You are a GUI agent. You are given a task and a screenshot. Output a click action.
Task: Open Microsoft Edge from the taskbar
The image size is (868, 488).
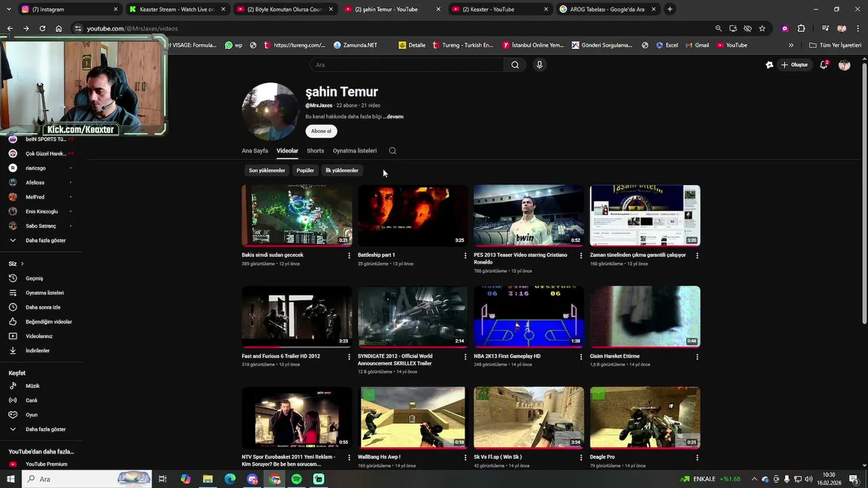tap(230, 479)
